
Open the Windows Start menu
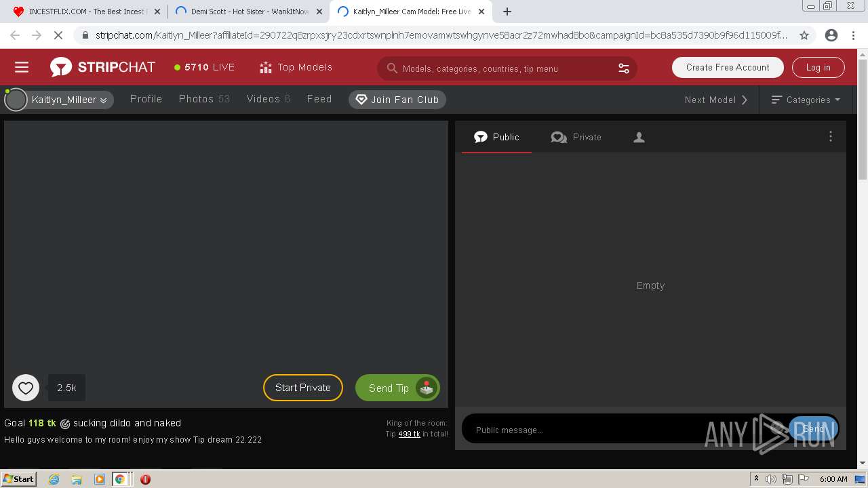click(19, 479)
